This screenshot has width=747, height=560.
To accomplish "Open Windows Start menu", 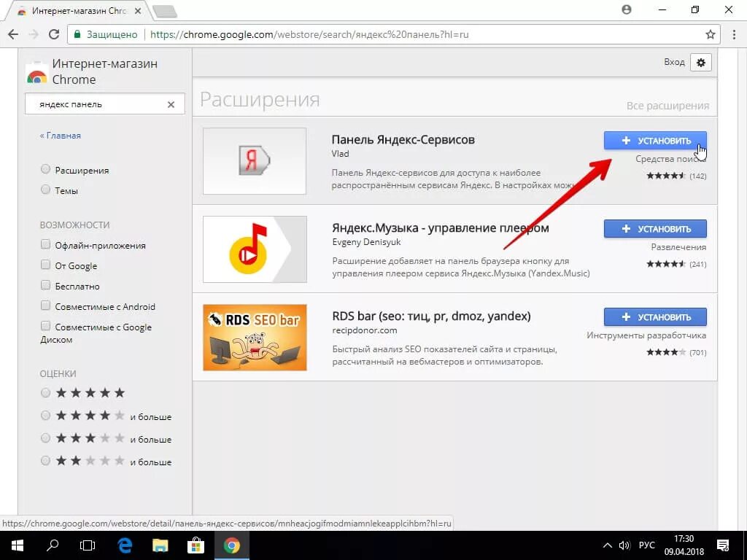I will click(18, 545).
